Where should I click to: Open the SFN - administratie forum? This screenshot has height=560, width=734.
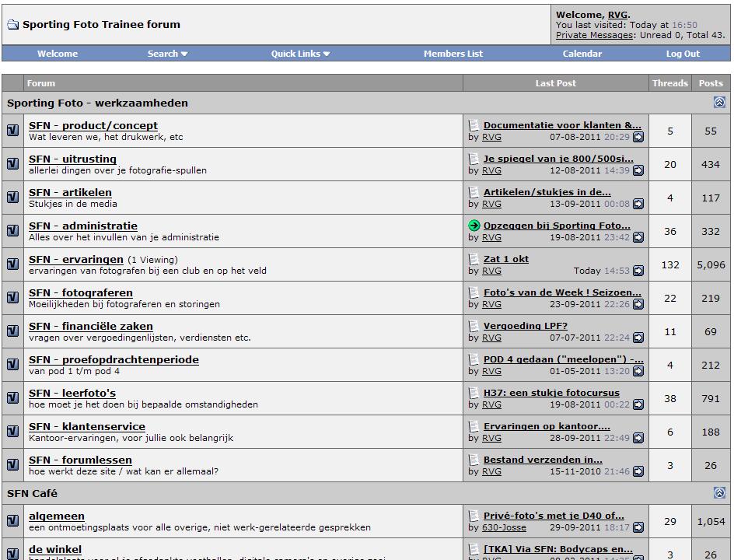click(82, 226)
